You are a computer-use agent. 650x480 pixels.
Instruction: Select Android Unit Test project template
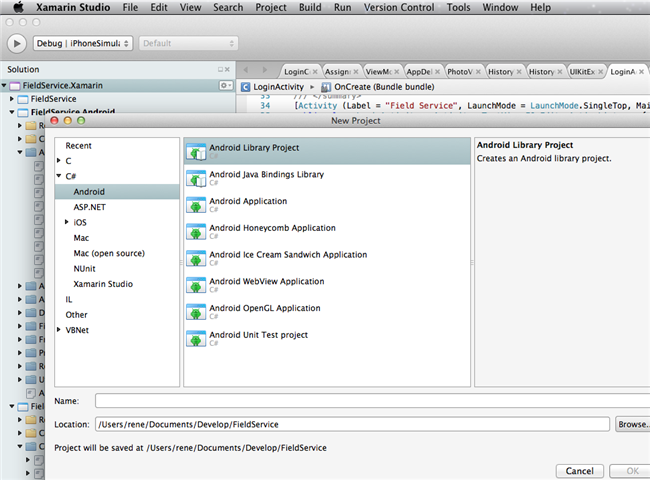(327, 339)
